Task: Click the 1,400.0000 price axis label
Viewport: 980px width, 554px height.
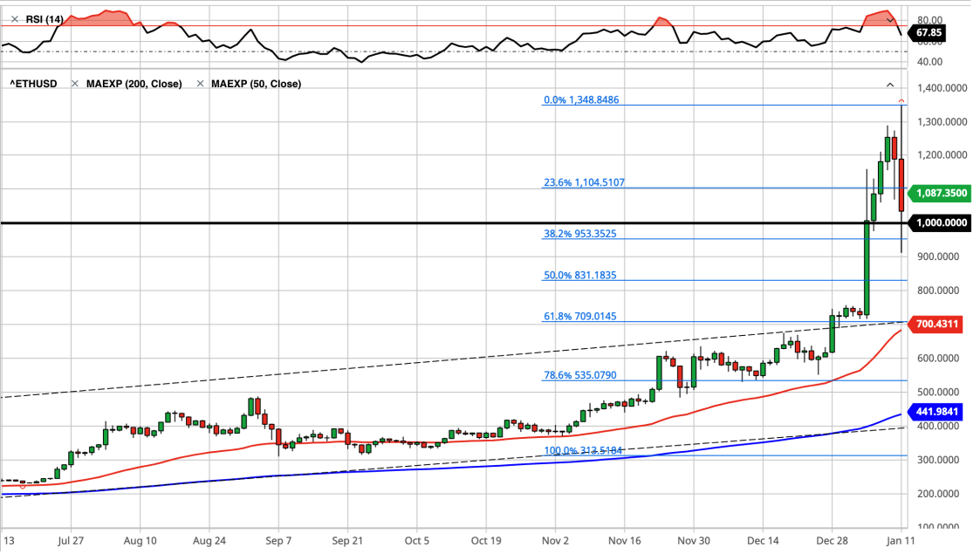Action: (942, 88)
